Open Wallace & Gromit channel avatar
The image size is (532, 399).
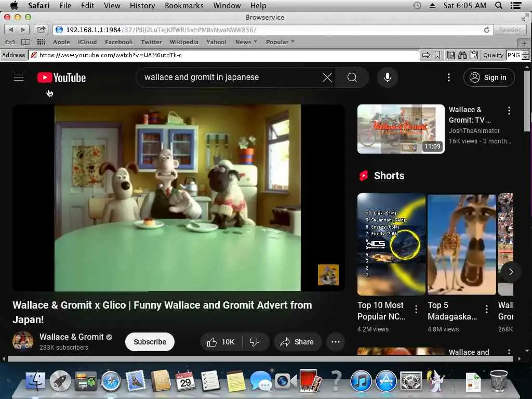pyautogui.click(x=23, y=341)
